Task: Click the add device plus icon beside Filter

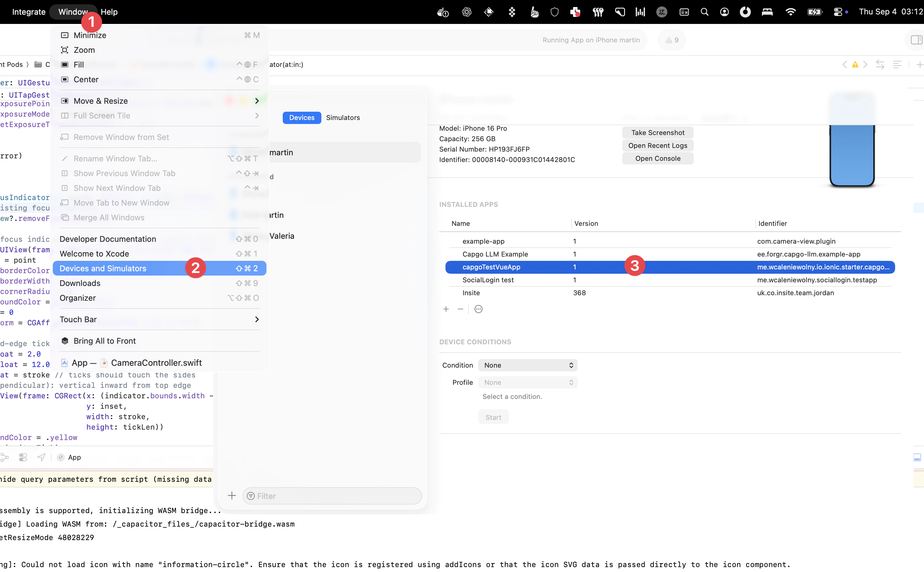Action: [231, 496]
